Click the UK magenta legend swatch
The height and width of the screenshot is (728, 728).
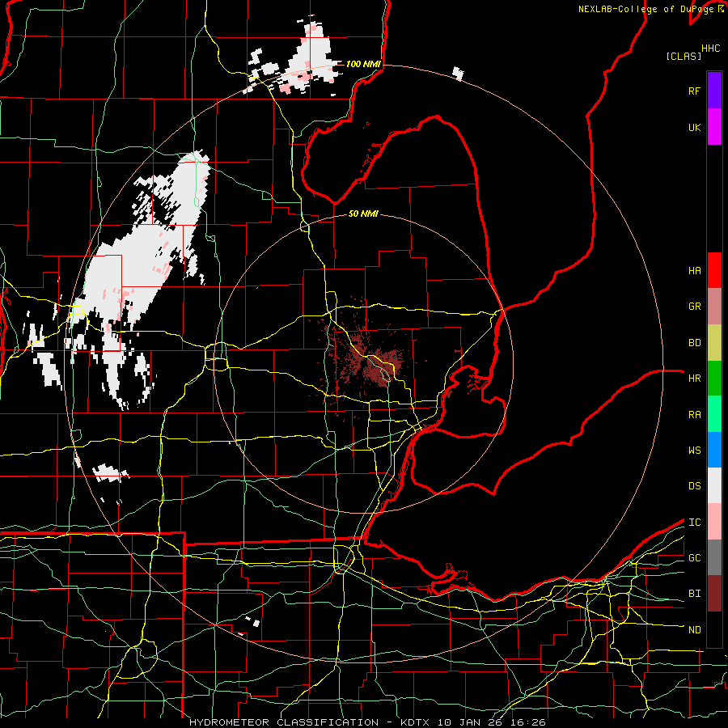pos(714,127)
